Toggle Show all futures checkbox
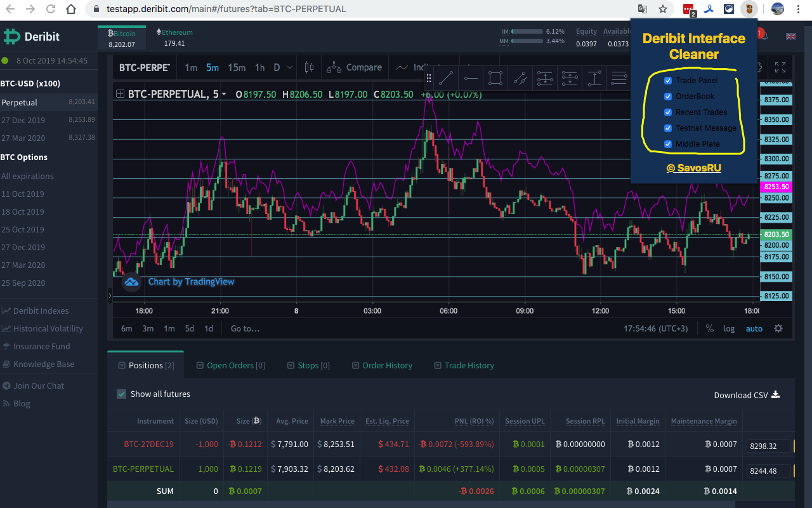 [x=122, y=394]
